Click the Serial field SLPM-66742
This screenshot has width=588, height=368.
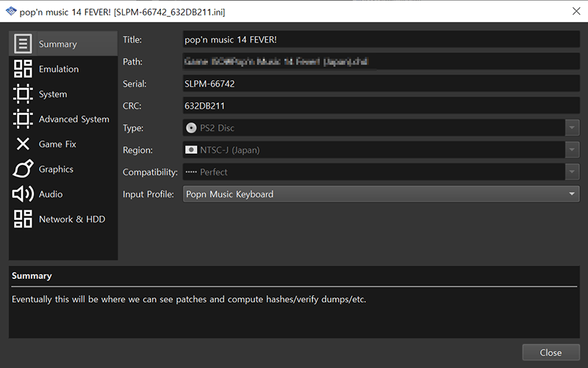tap(381, 83)
